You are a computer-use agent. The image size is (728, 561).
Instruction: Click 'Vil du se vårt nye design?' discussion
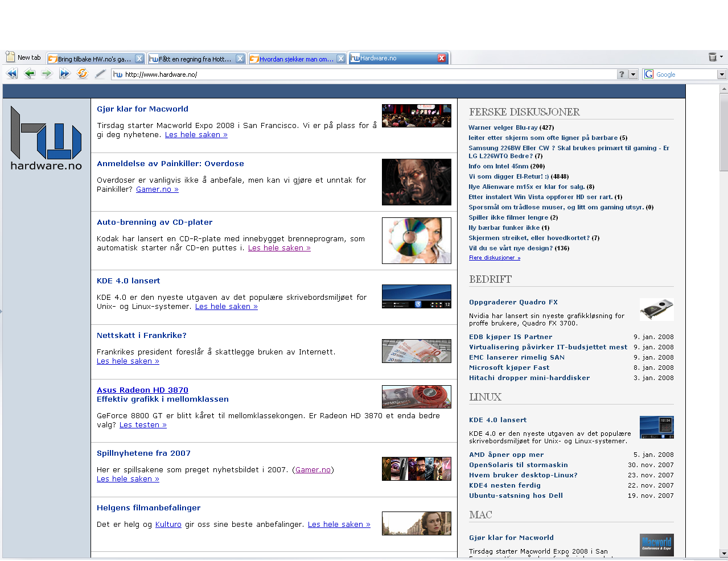(x=511, y=248)
